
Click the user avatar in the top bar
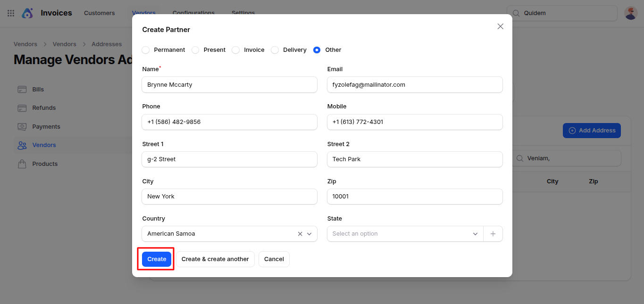(631, 13)
